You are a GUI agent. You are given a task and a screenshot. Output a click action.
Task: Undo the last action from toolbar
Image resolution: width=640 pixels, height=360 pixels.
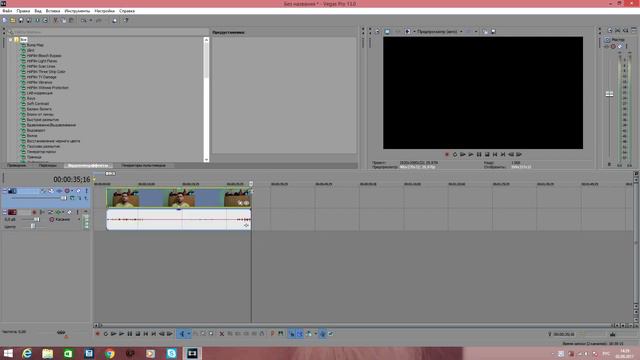(x=84, y=20)
